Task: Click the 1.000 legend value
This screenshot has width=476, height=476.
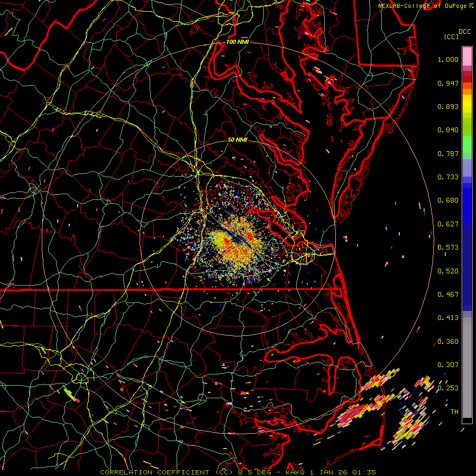Action: click(448, 59)
